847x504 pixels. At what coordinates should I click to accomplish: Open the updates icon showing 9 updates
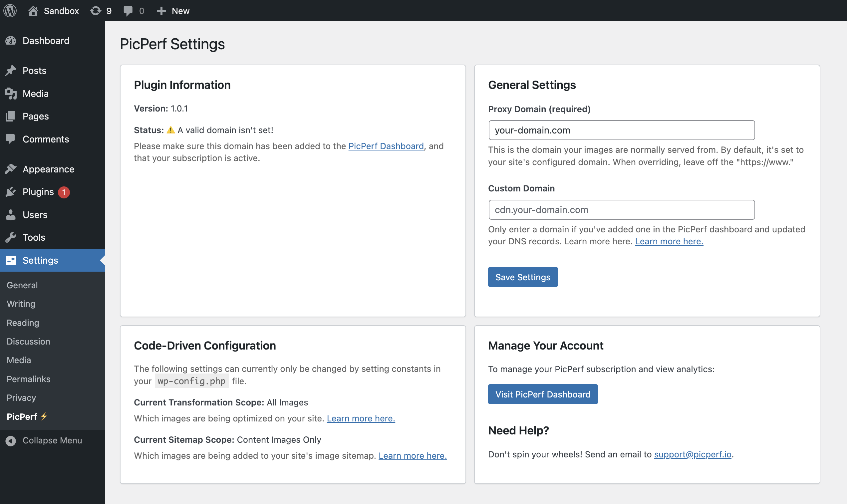tap(96, 11)
